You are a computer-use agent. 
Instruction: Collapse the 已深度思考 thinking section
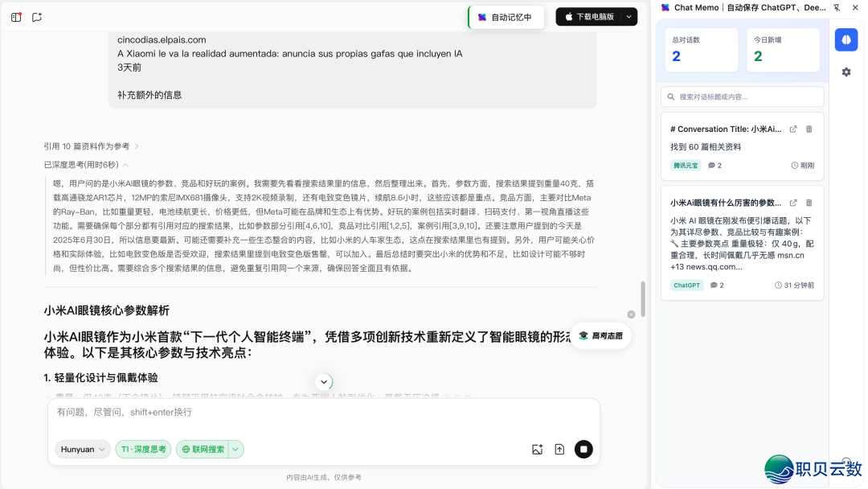click(x=86, y=165)
